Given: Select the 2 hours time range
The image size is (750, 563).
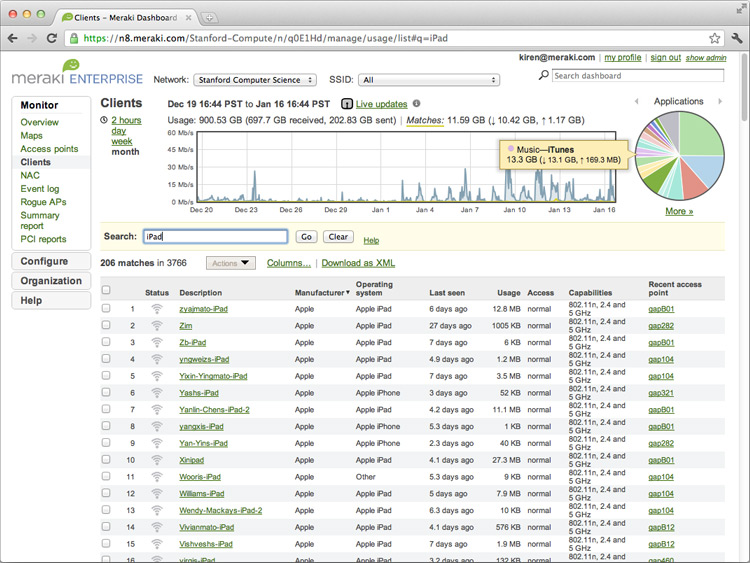Looking at the screenshot, I should point(126,120).
